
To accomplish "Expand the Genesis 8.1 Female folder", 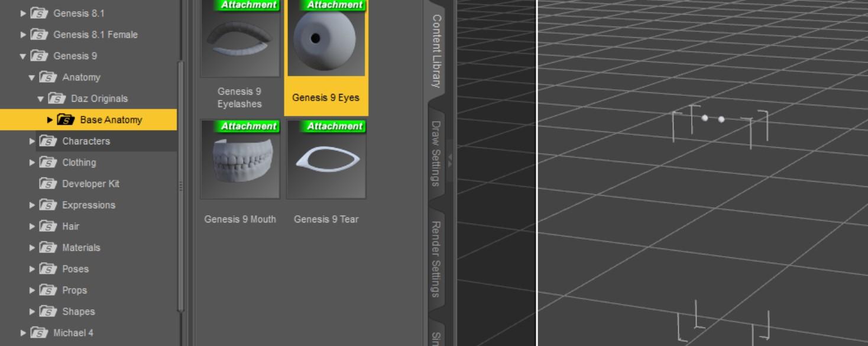I will coord(23,34).
